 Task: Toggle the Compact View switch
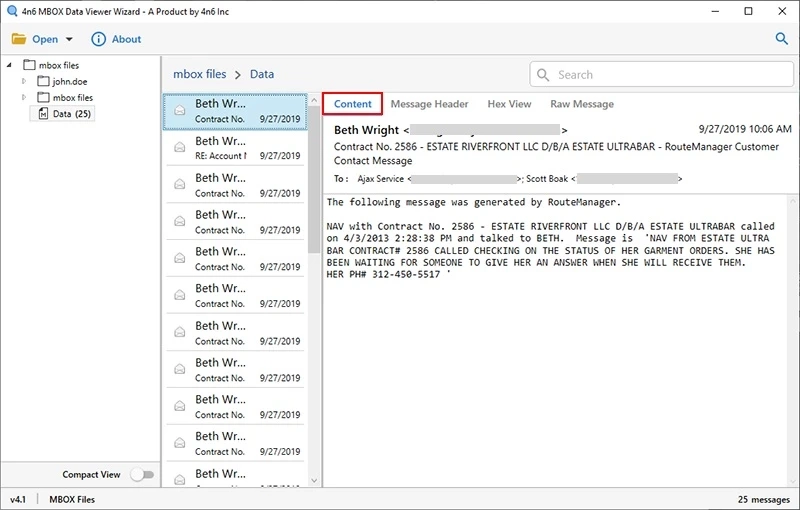coord(142,474)
